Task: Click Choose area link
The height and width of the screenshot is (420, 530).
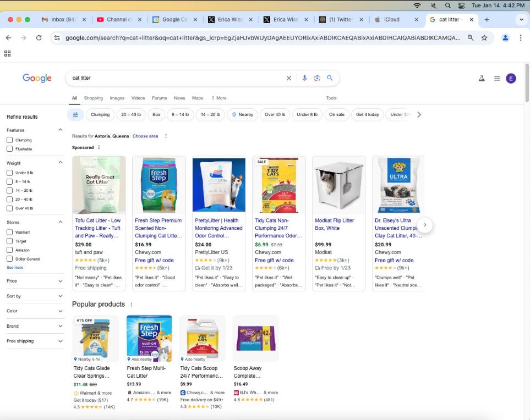Action: click(145, 136)
